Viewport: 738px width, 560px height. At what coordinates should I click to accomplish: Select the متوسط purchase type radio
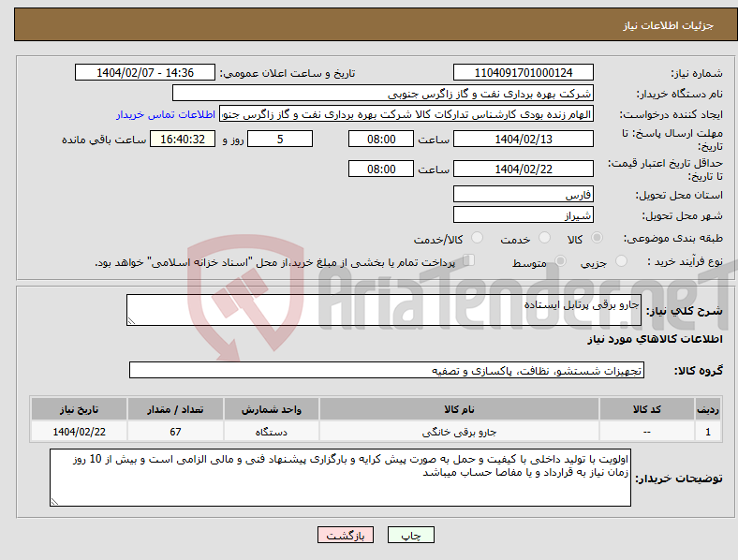click(560, 261)
